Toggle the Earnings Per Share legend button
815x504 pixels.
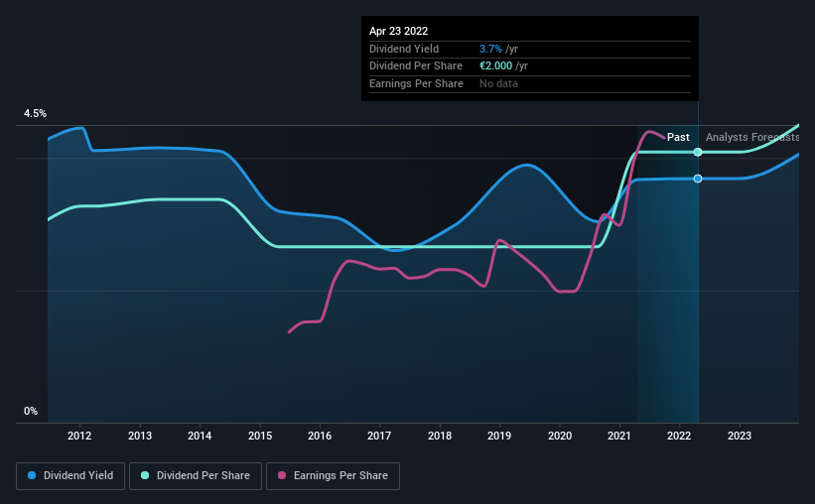tap(333, 476)
